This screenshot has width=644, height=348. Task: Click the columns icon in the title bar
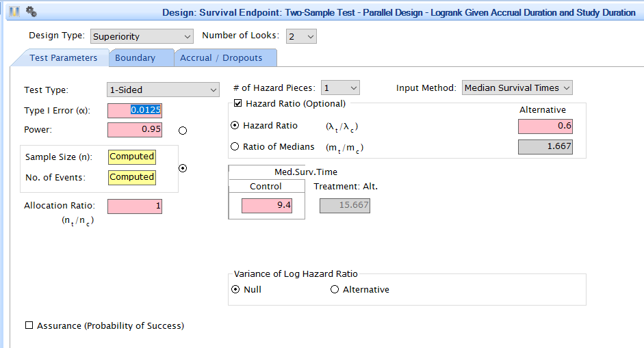point(14,12)
